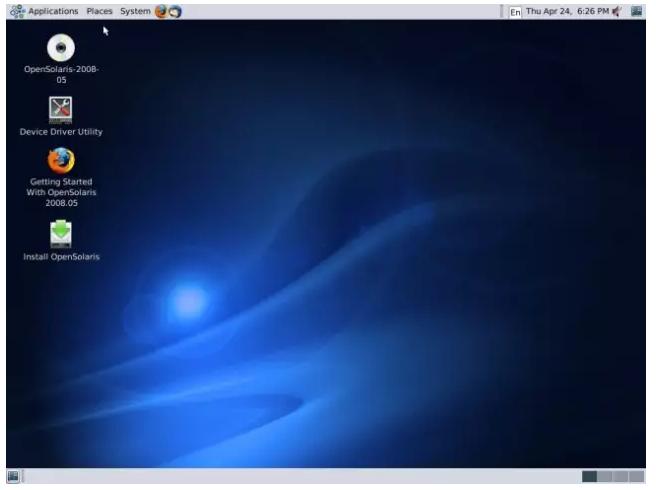Open the calendar from the clock
This screenshot has height=490, width=656.
(x=567, y=11)
